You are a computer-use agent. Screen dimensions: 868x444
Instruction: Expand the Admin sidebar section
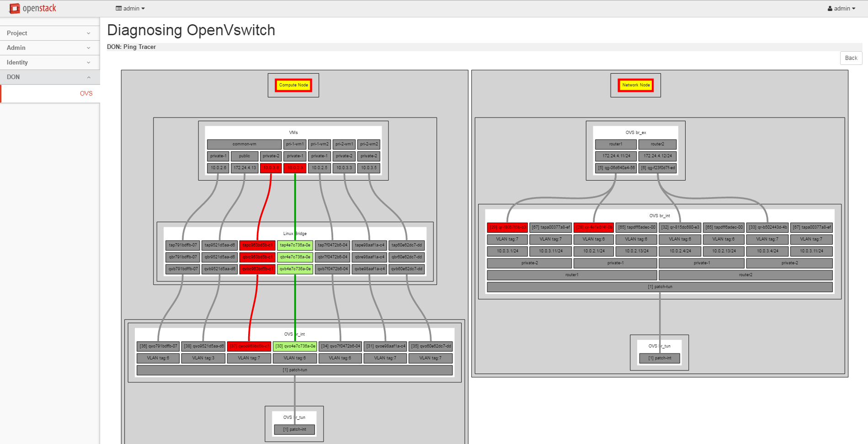(49, 48)
